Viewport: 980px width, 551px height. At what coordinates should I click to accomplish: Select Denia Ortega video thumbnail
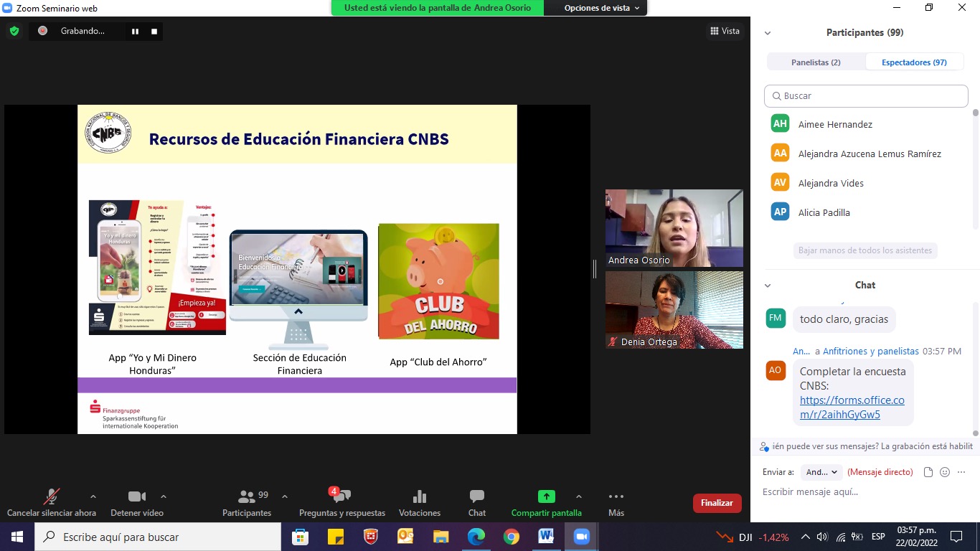click(x=674, y=310)
